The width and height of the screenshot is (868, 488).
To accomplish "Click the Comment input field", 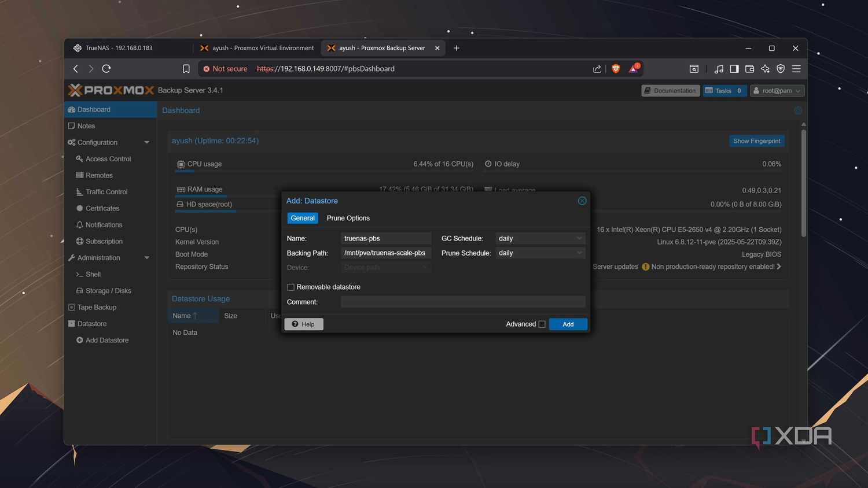I will [x=463, y=302].
